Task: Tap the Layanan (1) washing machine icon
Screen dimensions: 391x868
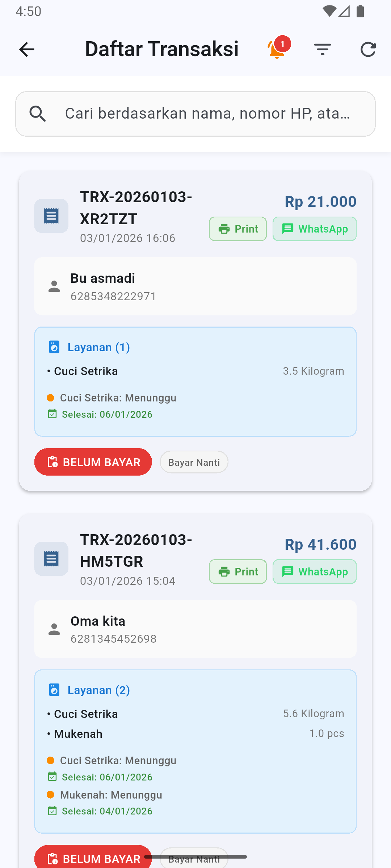Action: click(x=54, y=347)
